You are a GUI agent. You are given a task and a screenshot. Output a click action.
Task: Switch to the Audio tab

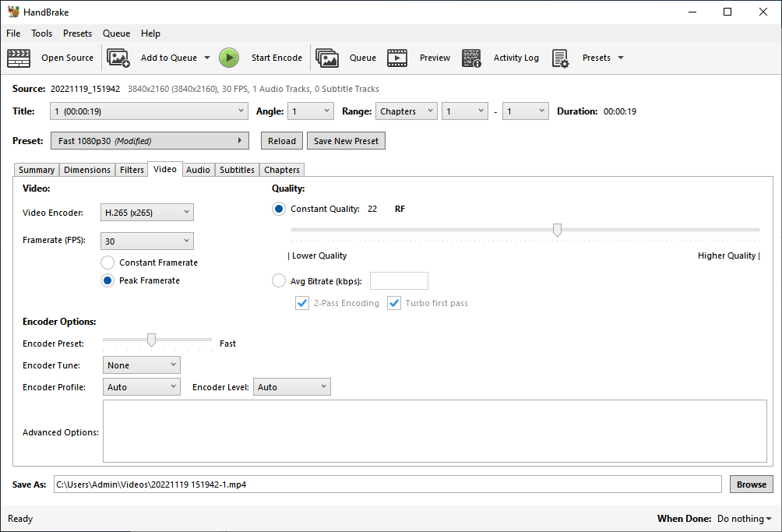(x=198, y=170)
